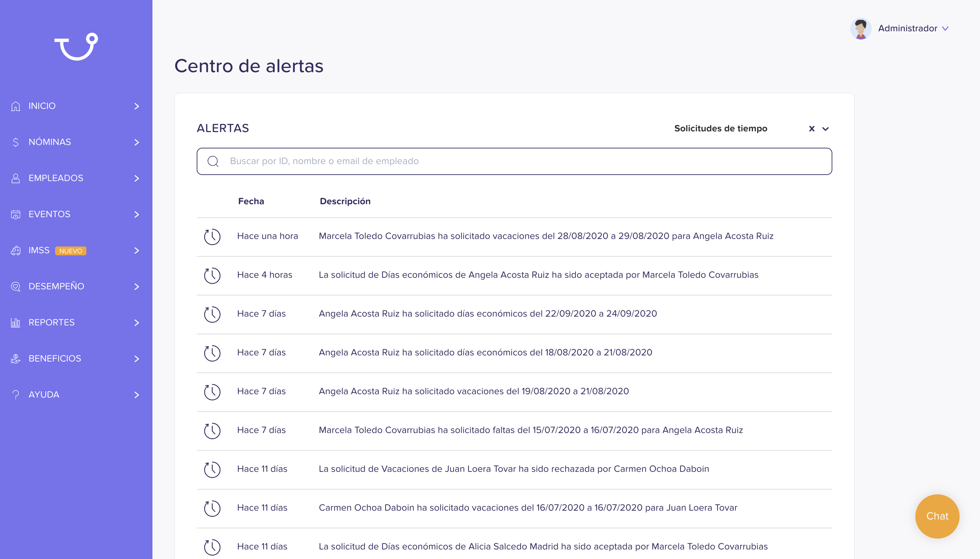The image size is (980, 559).
Task: Click the calendar icon beside EVENTOS
Action: click(16, 214)
